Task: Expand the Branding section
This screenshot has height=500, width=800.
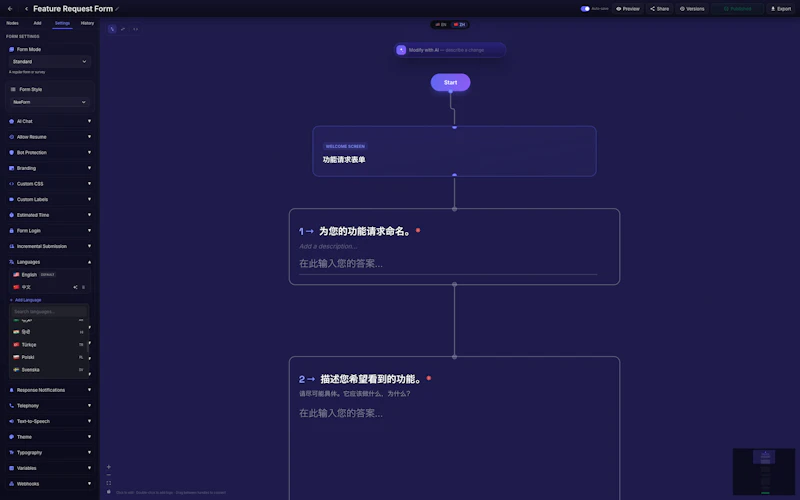Action: tap(49, 168)
